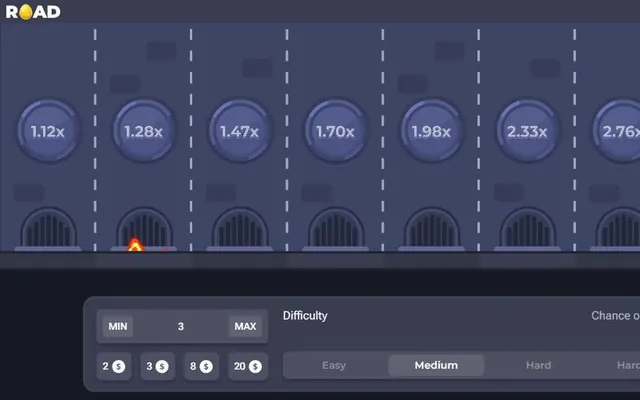Click the 1.12x multiplier coin
The width and height of the screenshot is (640, 400).
pos(48,131)
